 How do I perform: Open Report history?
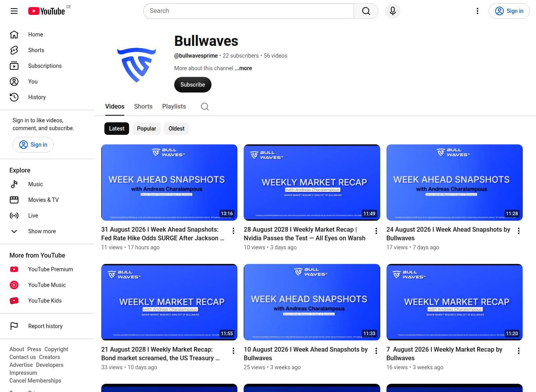pyautogui.click(x=47, y=326)
